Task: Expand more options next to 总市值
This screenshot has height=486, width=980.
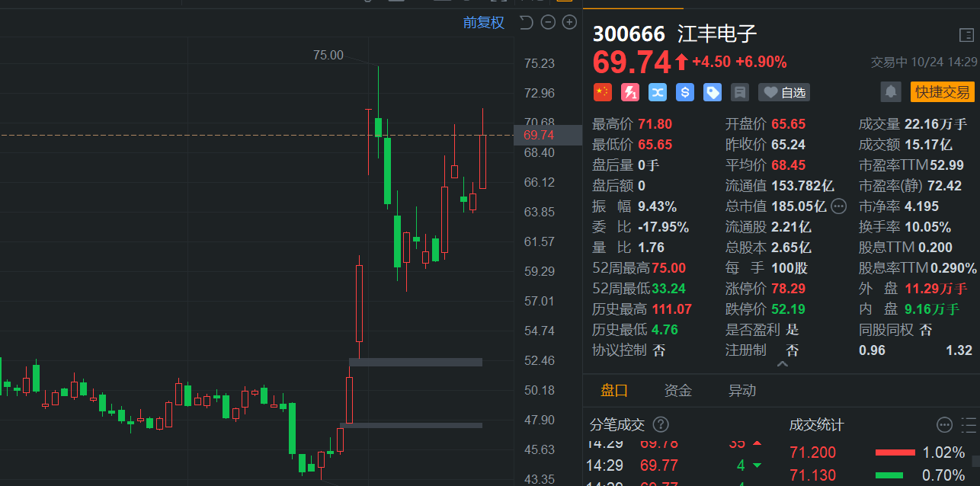Action: click(x=839, y=206)
